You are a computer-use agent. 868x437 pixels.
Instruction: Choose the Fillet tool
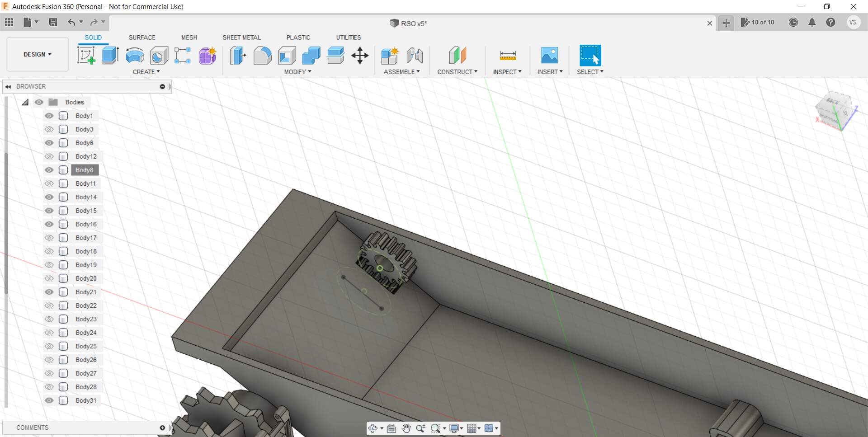click(262, 56)
